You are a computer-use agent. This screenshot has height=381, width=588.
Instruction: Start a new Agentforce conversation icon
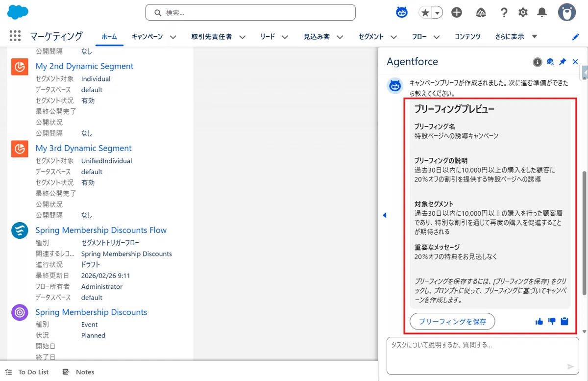[x=550, y=62]
